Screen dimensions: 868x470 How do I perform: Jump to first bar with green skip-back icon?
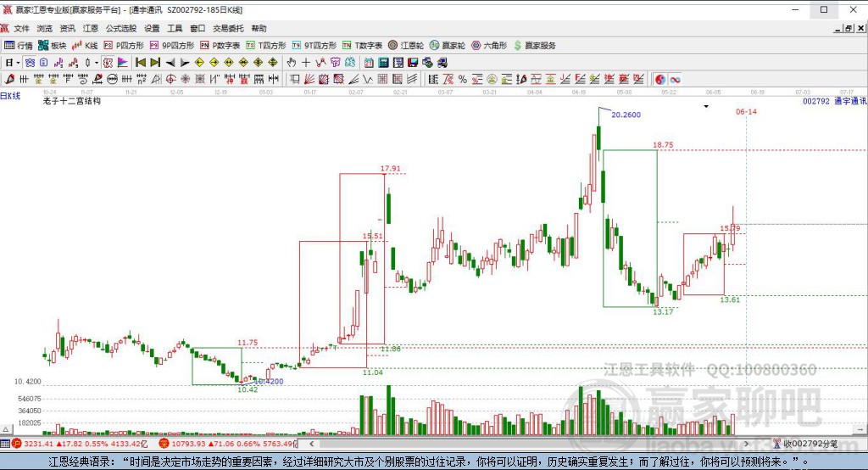coord(140,63)
